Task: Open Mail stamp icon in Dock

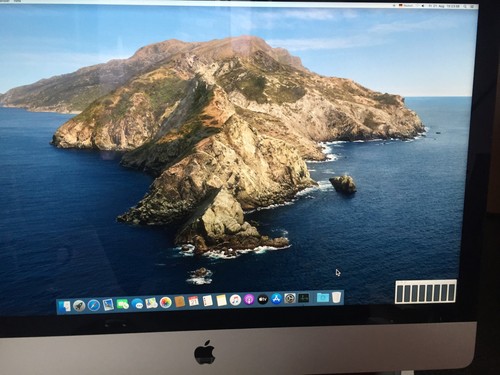Action: 108,304
